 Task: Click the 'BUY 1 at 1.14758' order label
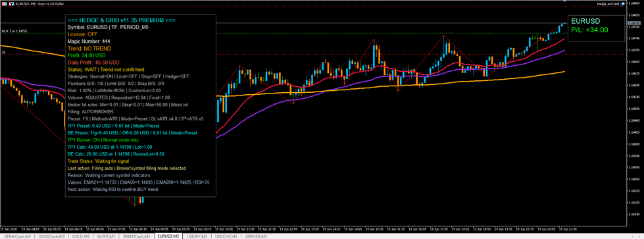coord(14,31)
